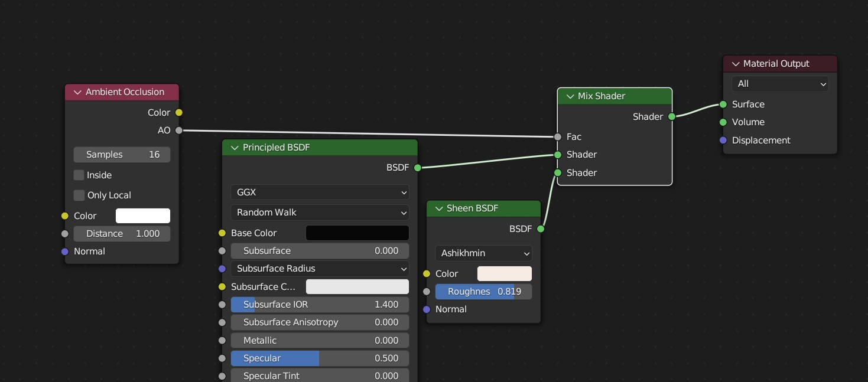Open the Sheen BSDF Color swatch
This screenshot has height=382, width=868.
point(505,274)
